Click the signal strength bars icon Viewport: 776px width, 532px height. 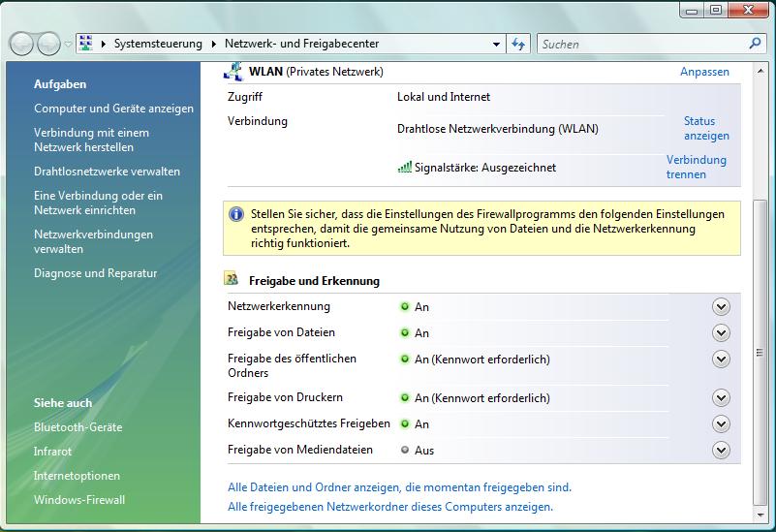click(404, 168)
